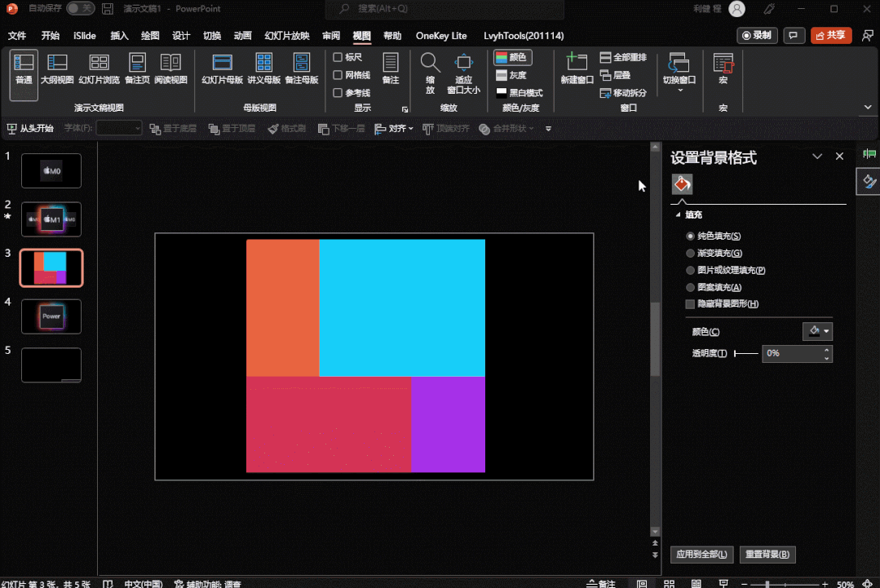Open the Align (对齐) dropdown
The height and width of the screenshot is (588, 880).
tap(394, 129)
